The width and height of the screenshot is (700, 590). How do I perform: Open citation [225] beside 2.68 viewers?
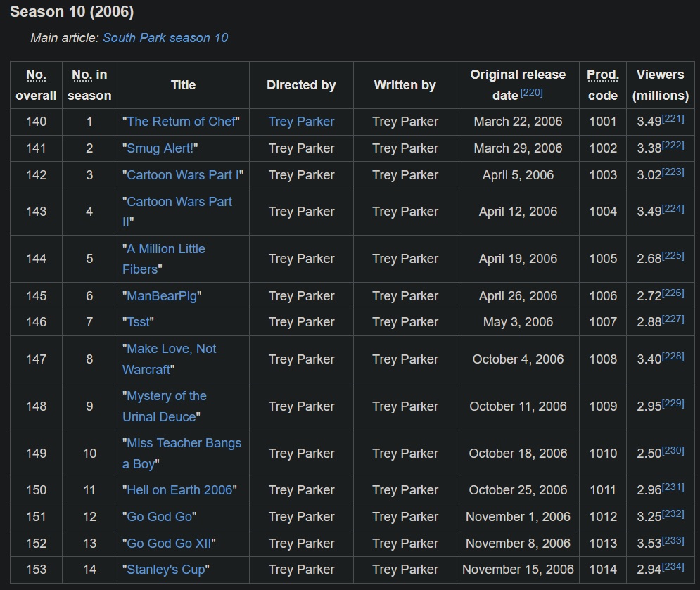point(673,255)
